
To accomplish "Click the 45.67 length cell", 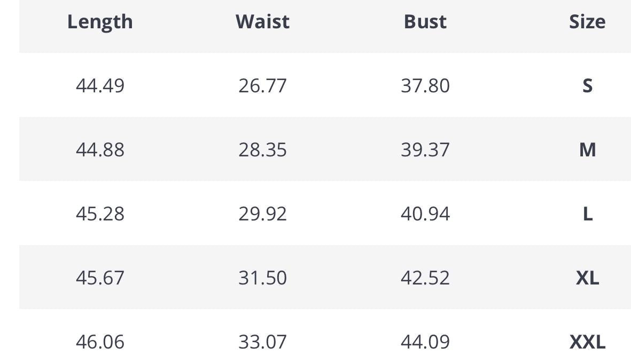I will coord(100,278).
